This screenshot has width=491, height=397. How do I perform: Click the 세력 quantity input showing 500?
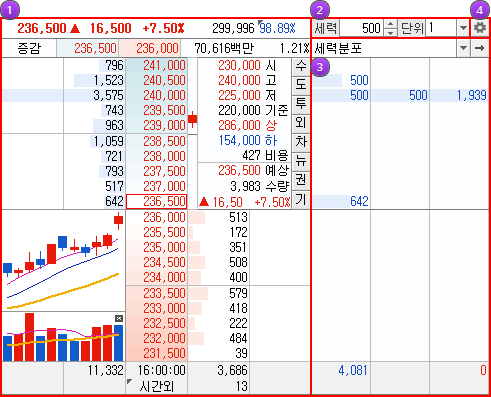[361, 28]
